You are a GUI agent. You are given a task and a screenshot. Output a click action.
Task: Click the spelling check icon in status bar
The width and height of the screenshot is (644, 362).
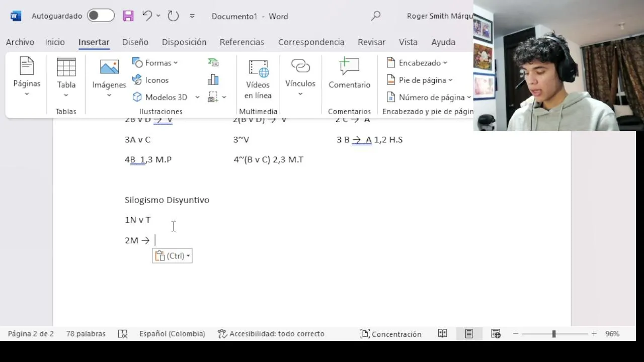123,334
